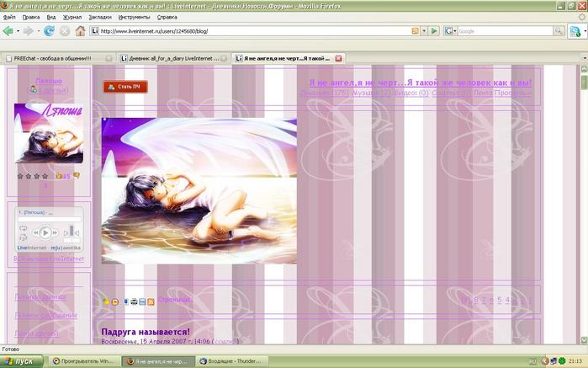Click the address bar URL field
This screenshot has height=368, width=588.
pyautogui.click(x=255, y=31)
